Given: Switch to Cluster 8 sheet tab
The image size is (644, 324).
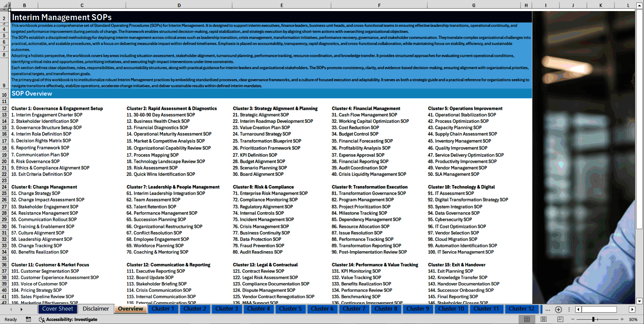Looking at the screenshot, I should (x=386, y=309).
